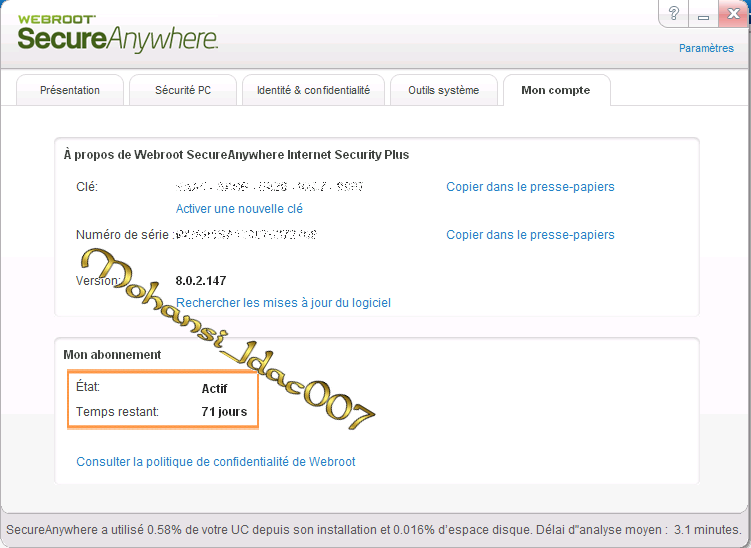
Task: Open help via the question mark icon
Action: tap(674, 13)
